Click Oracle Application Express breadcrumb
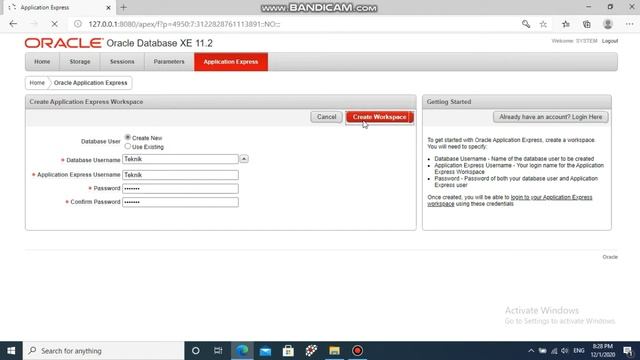Viewport: 640px width, 360px height. click(x=91, y=83)
